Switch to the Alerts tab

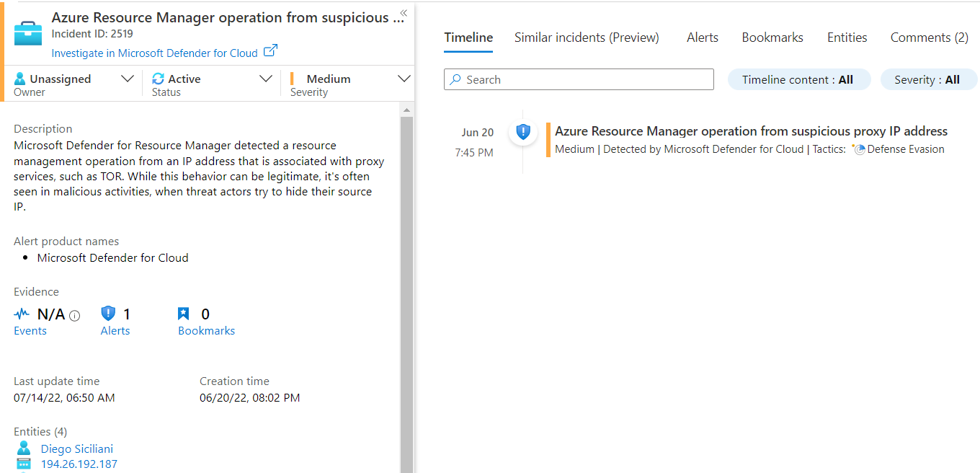tap(703, 37)
